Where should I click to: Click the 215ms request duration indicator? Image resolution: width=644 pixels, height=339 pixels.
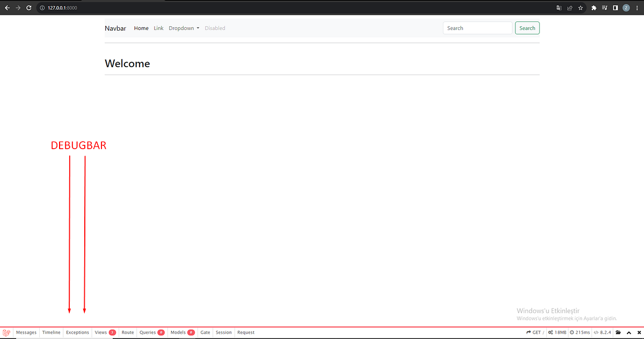click(x=580, y=332)
